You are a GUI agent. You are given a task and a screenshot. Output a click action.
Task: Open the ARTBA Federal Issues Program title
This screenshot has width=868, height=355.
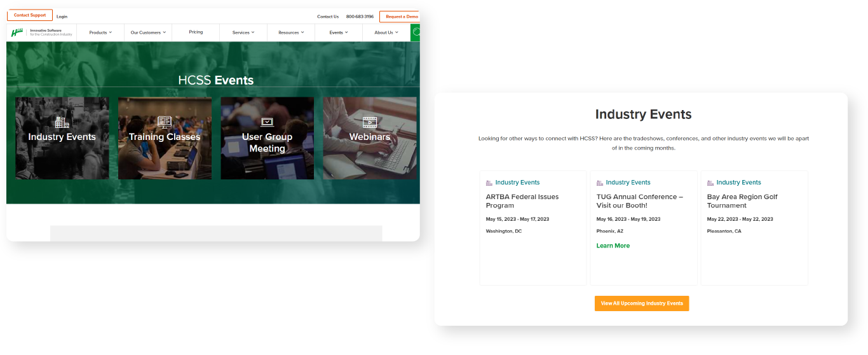[x=522, y=201]
